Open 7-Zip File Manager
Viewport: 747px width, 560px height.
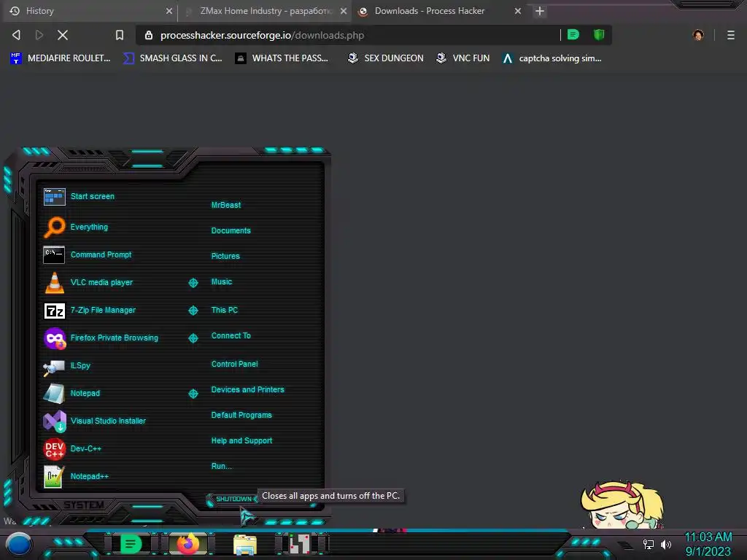pos(90,311)
